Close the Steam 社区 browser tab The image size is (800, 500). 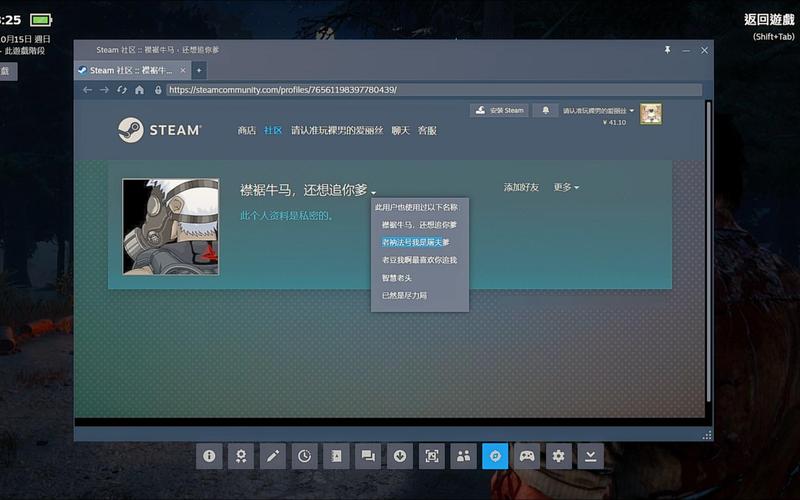click(183, 70)
